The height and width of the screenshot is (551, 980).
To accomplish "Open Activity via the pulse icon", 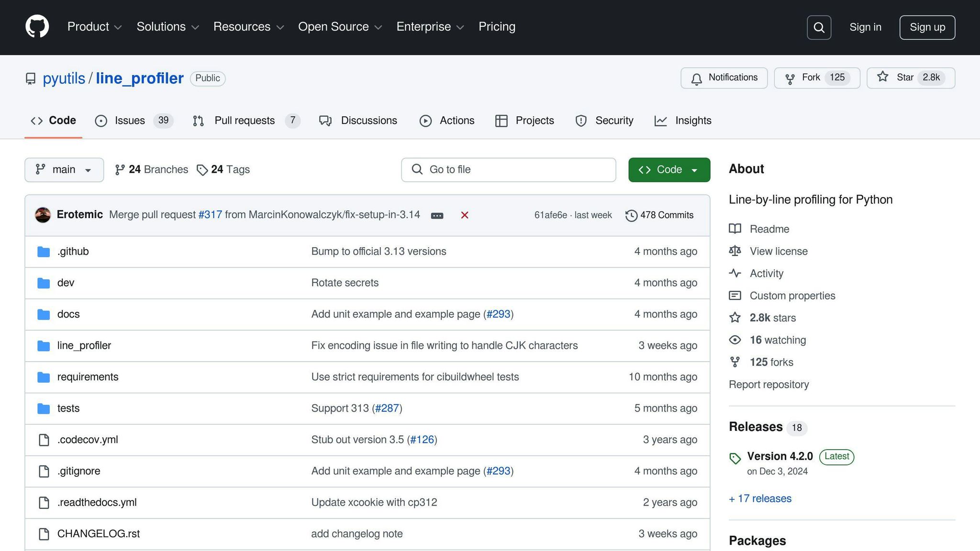I will (735, 273).
